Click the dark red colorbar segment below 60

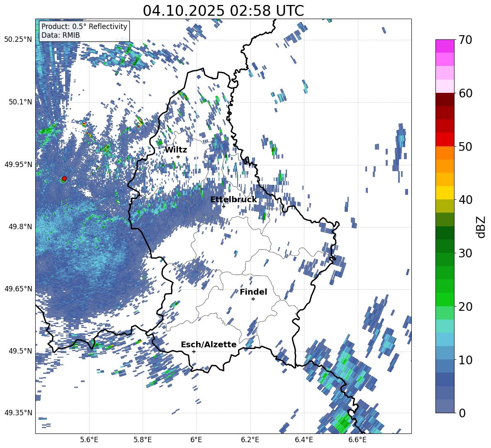tap(445, 99)
